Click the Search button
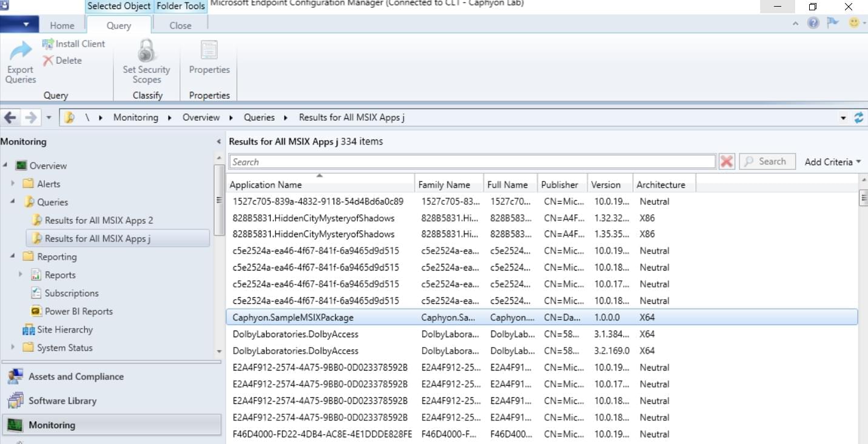 click(767, 161)
